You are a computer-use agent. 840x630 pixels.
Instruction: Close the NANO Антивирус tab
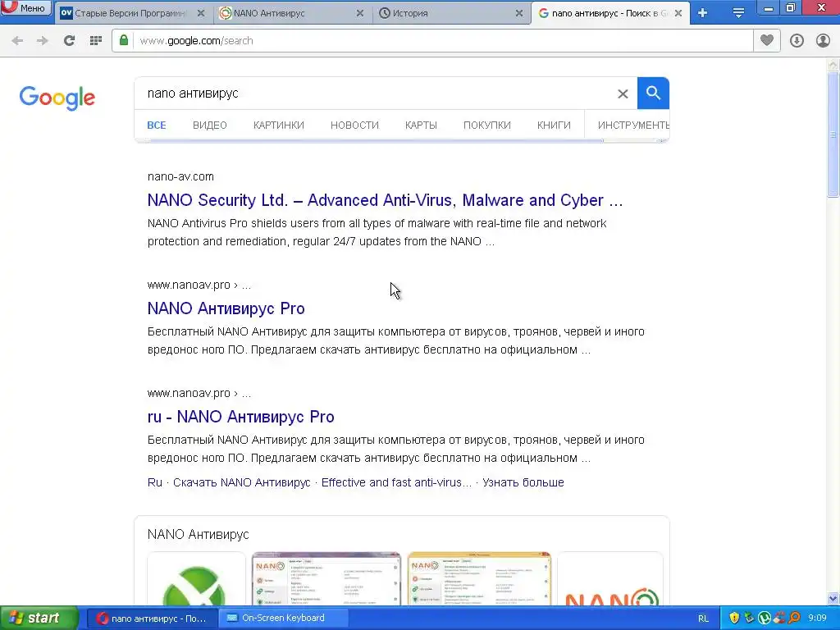(x=360, y=13)
